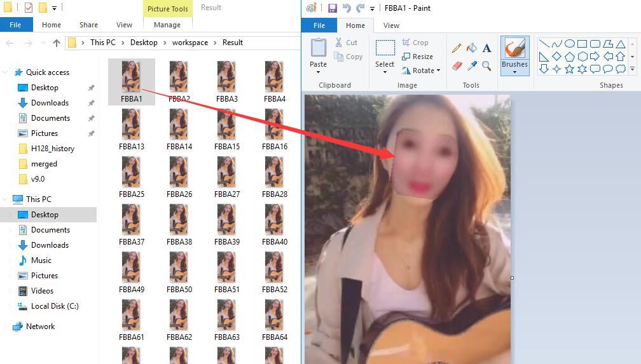The image size is (641, 364).
Task: Select the Color picker eyedropper tool
Action: [472, 65]
